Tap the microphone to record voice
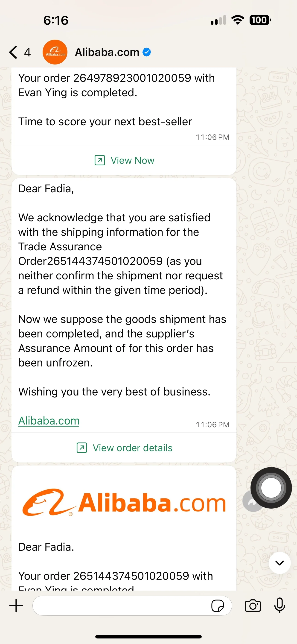Image resolution: width=297 pixels, height=644 pixels. 280,606
